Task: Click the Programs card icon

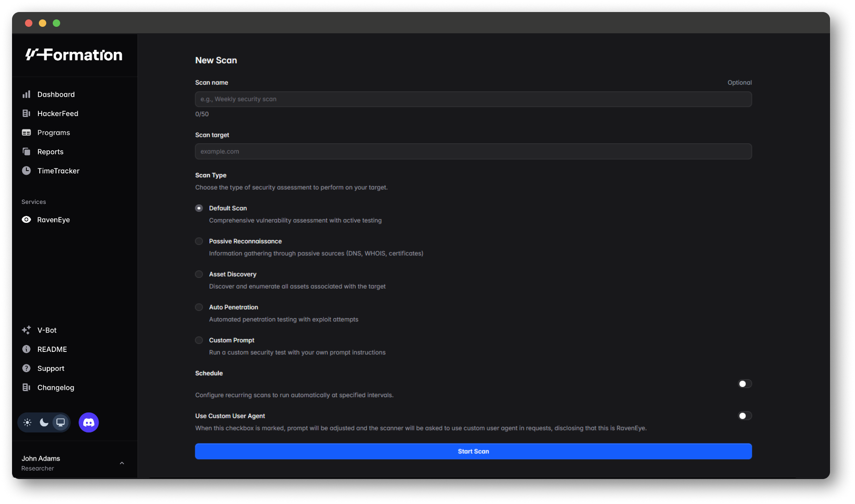Action: pyautogui.click(x=26, y=133)
